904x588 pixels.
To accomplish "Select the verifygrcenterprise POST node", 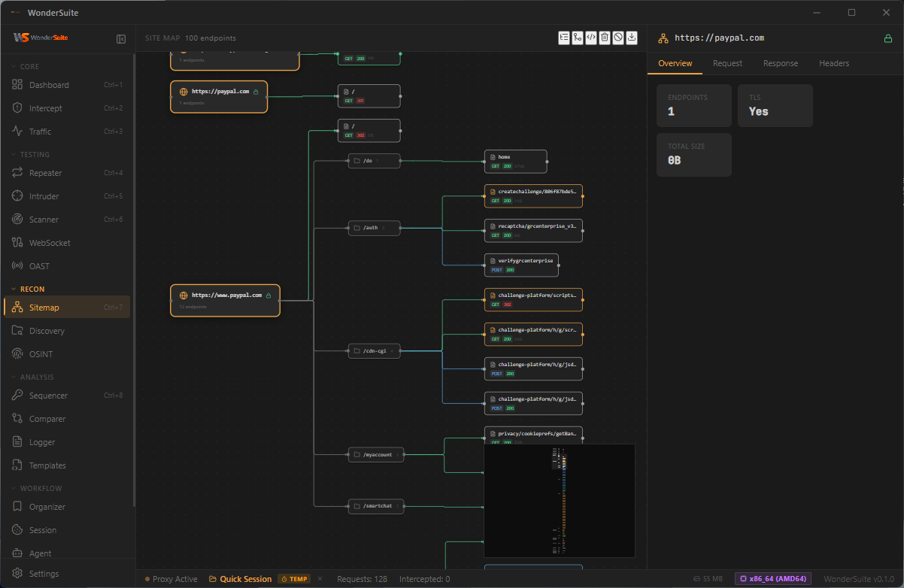I will coord(522,265).
